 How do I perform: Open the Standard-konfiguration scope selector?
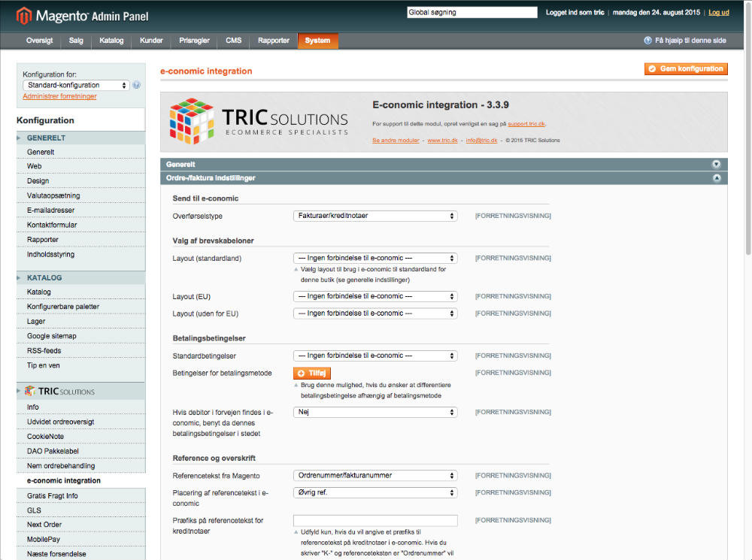pos(74,85)
